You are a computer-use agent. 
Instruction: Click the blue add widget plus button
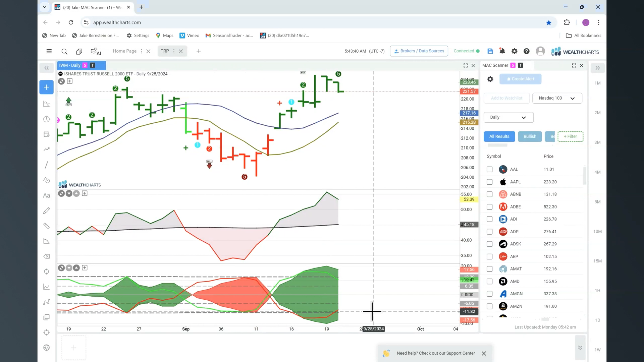pyautogui.click(x=46, y=87)
